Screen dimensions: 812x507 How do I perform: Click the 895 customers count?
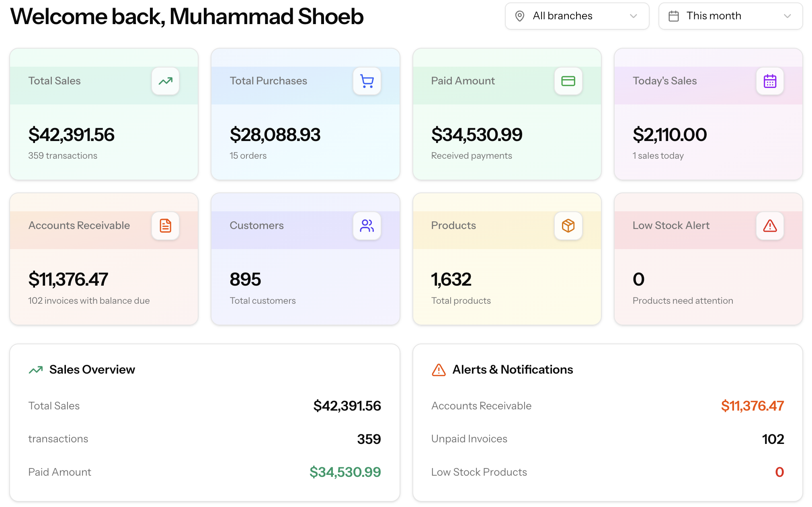(x=245, y=279)
